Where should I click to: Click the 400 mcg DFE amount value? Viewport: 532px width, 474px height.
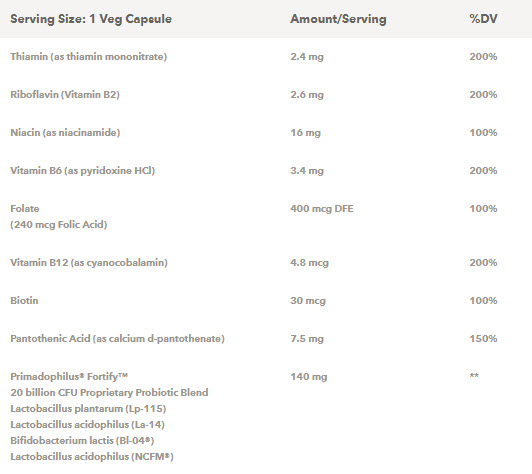pos(322,209)
